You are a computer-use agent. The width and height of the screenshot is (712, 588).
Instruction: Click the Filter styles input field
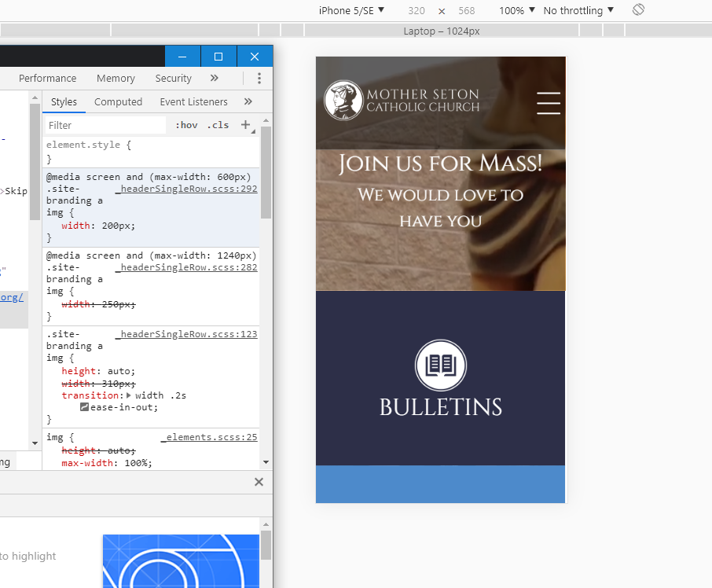[x=105, y=125]
